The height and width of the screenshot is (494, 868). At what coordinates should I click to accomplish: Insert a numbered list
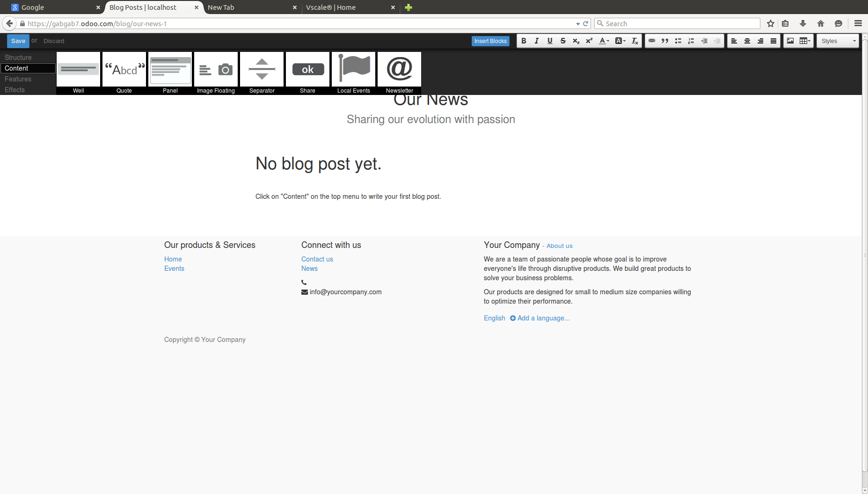click(x=691, y=41)
